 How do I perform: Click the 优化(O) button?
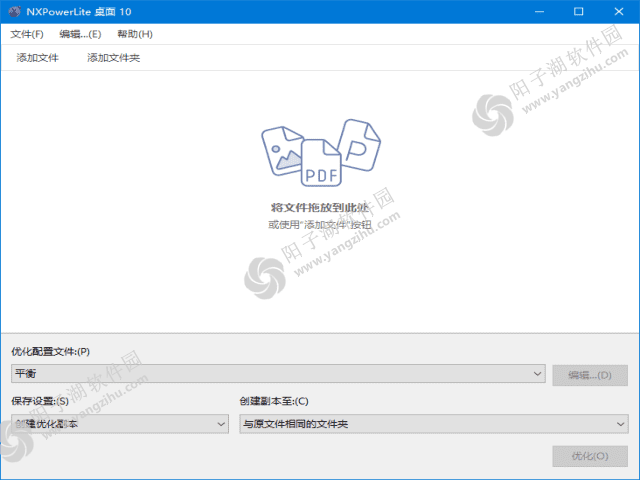point(590,456)
